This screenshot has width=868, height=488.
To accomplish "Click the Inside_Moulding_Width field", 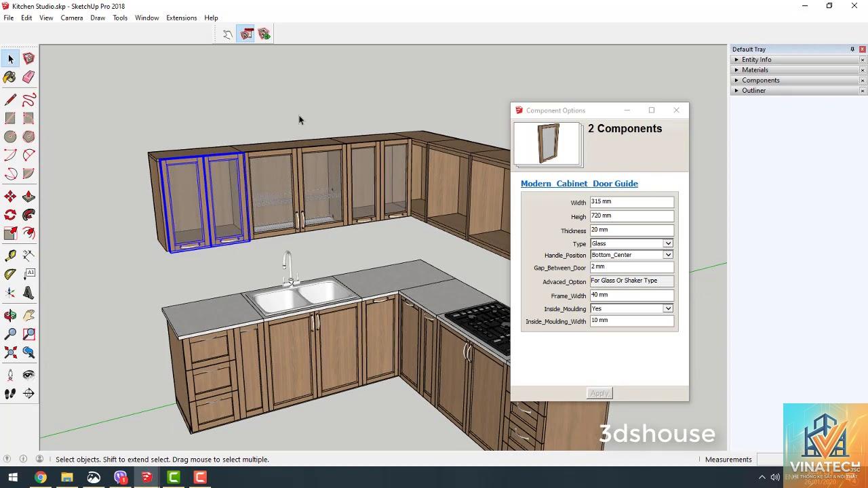I will point(632,321).
